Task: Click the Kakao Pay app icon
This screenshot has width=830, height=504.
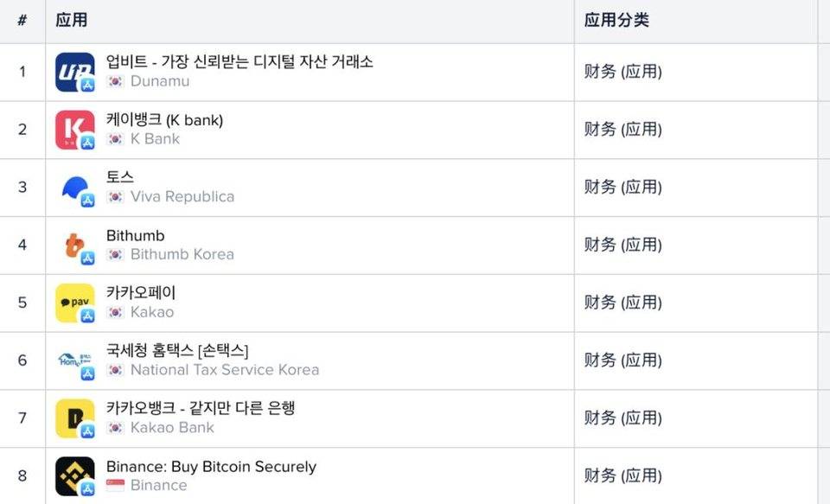Action: (x=74, y=303)
